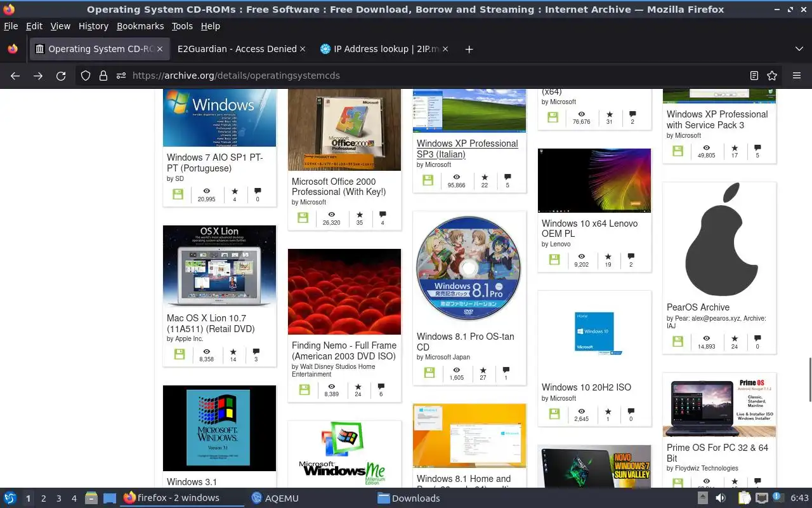Open the Tools menu

pos(182,26)
